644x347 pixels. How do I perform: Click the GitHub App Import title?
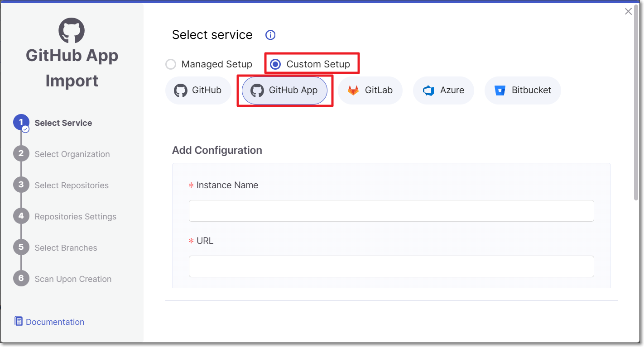[x=72, y=68]
